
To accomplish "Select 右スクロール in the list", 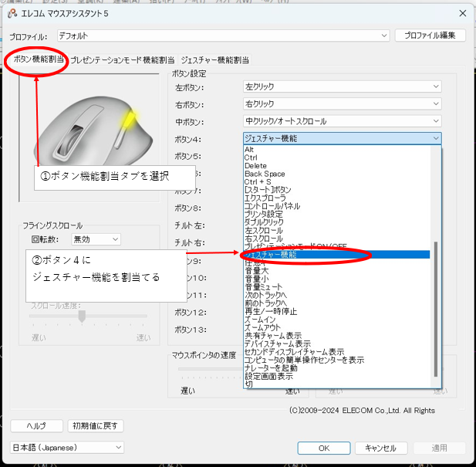I will pyautogui.click(x=337, y=239).
